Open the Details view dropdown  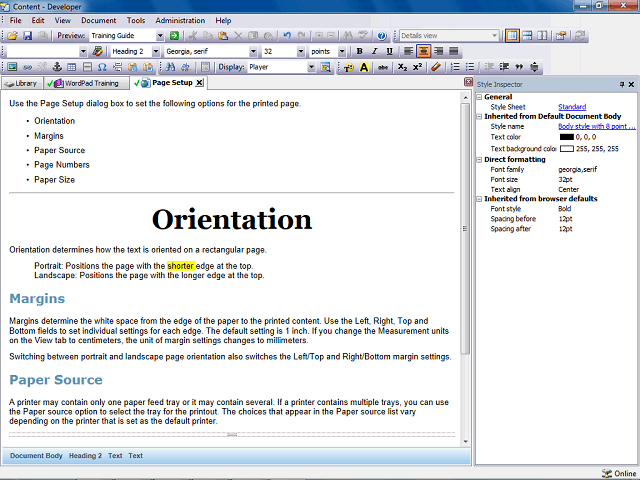494,36
